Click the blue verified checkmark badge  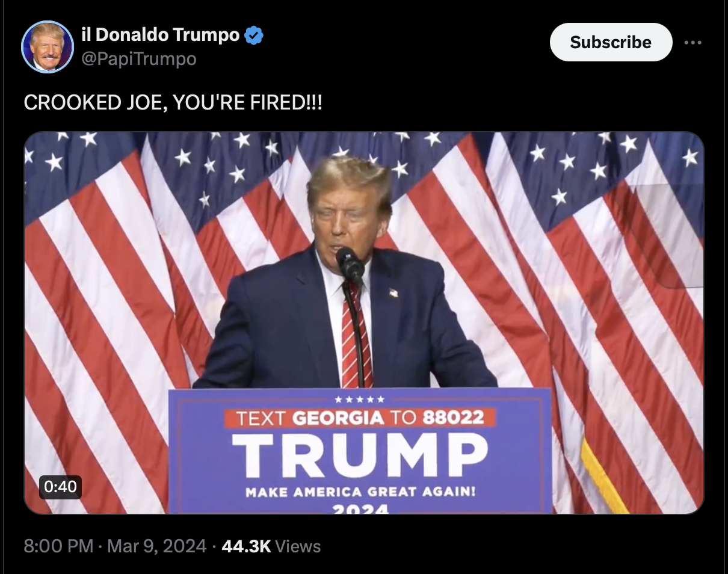[254, 35]
